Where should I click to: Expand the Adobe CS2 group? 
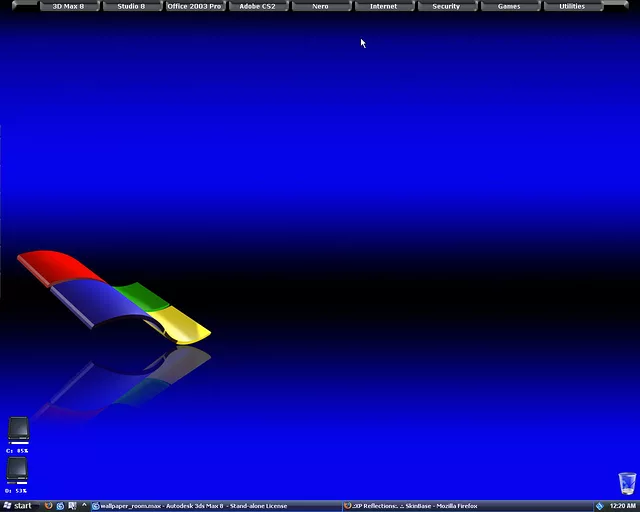257,6
